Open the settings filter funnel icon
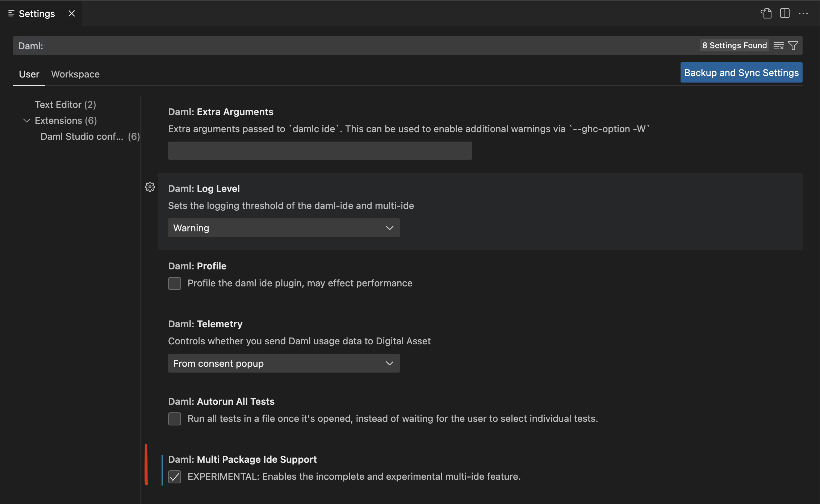The width and height of the screenshot is (820, 504). 793,46
